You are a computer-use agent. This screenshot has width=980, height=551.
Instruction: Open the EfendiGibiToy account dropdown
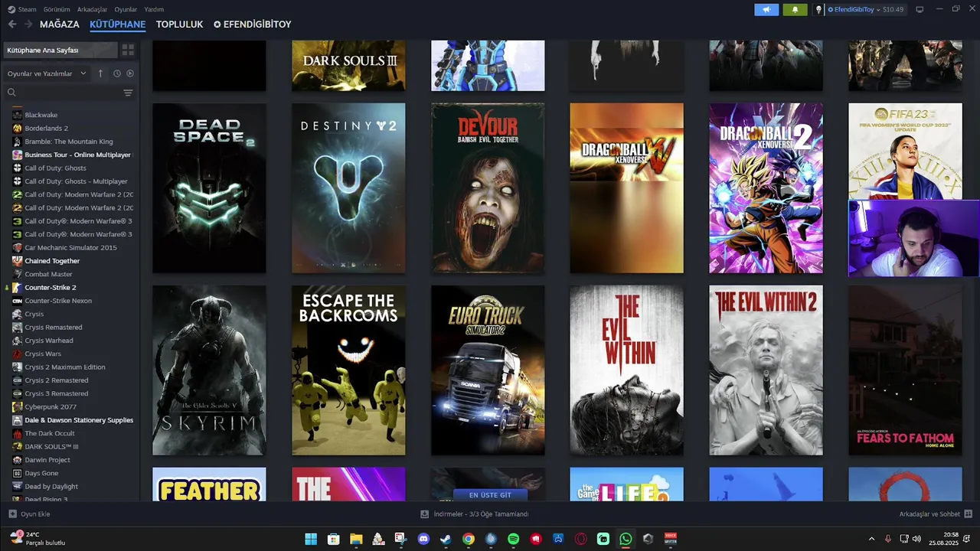[860, 9]
